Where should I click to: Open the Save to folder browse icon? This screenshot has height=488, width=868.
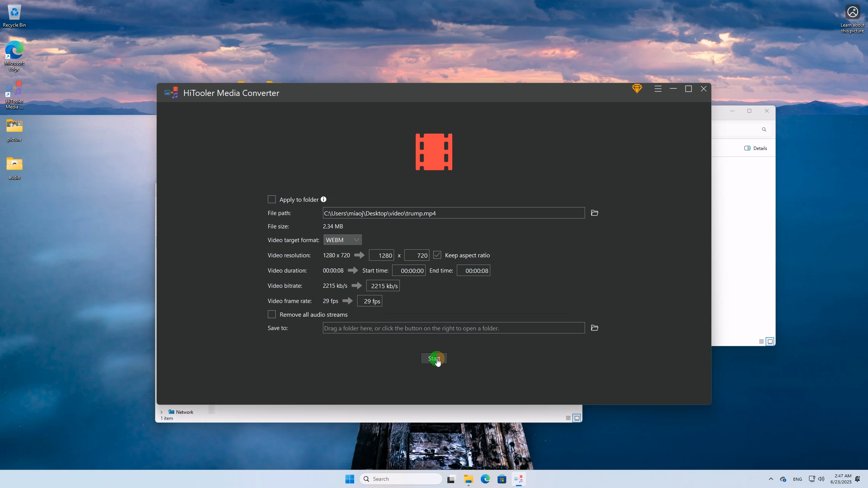[x=594, y=328]
